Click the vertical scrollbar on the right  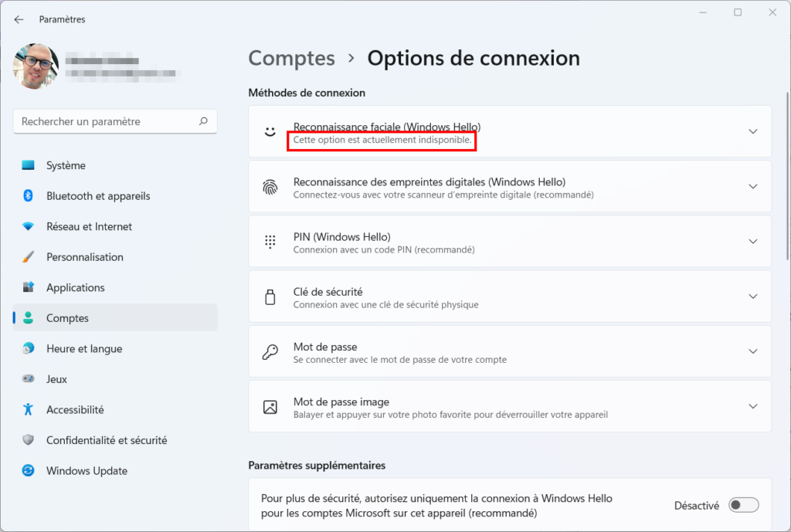(x=788, y=177)
